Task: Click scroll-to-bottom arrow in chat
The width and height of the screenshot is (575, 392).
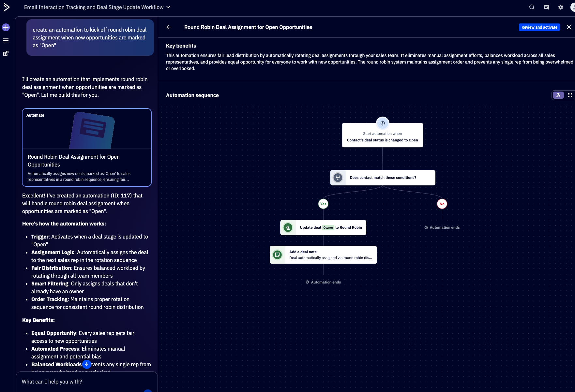Action: [87, 364]
